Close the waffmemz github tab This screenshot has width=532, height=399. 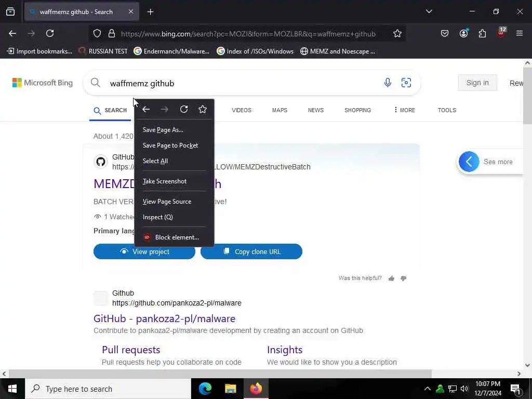130,12
